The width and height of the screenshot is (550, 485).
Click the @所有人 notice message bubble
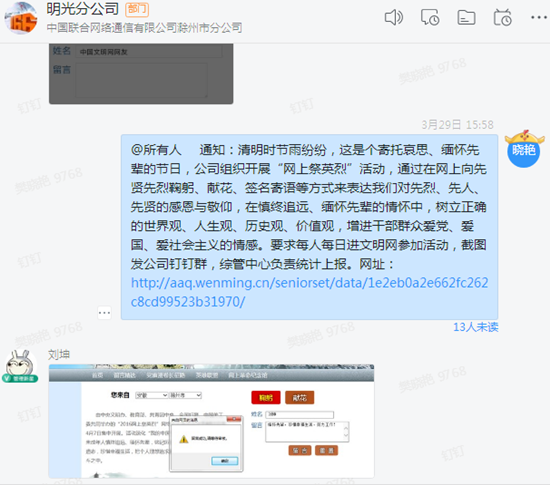[309, 227]
